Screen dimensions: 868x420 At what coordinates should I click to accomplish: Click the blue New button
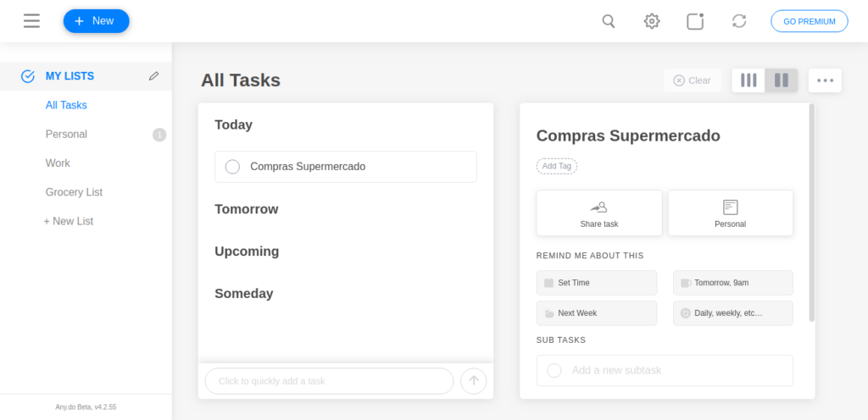point(97,21)
